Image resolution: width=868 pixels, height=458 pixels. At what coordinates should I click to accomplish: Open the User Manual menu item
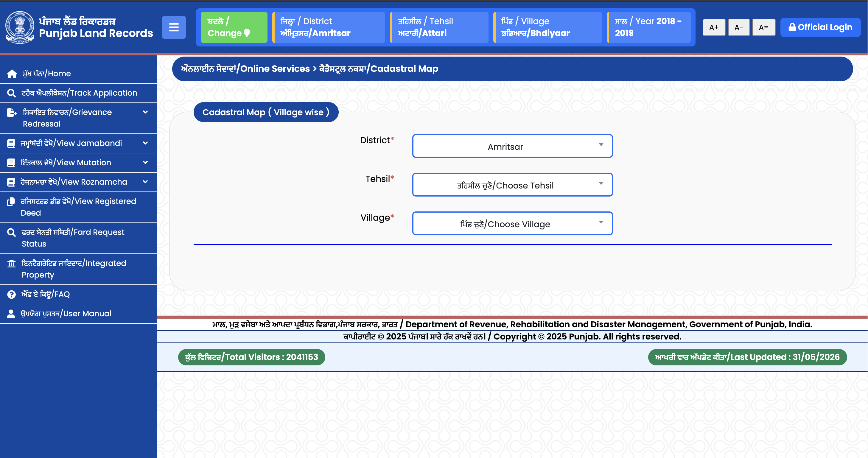(78, 314)
